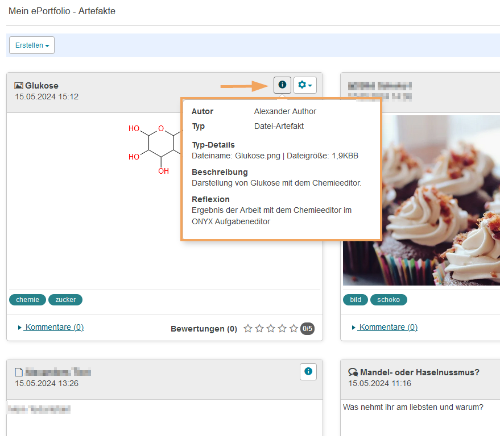Viewport: 500px width, 436px height.
Task: Open the Erstellen dropdown button
Action: (x=32, y=45)
